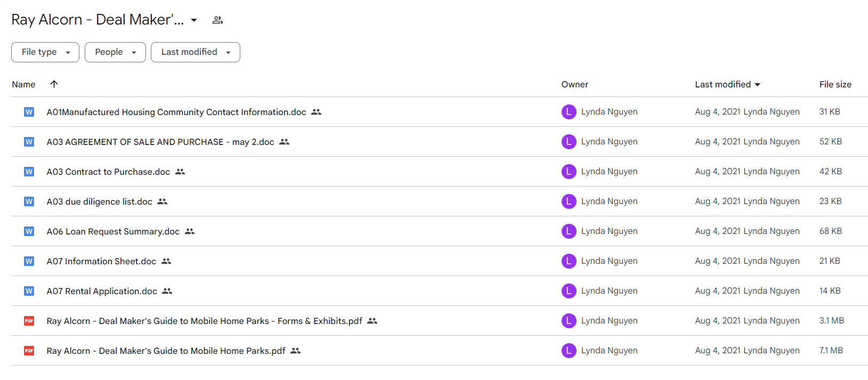Click Lynda Nguyen avatar in Forms & Exhibits row
868x380 pixels.
coord(569,321)
